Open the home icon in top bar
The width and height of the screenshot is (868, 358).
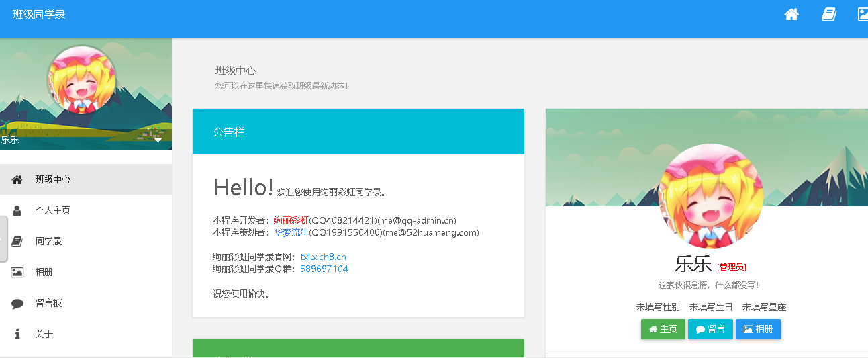pos(791,15)
